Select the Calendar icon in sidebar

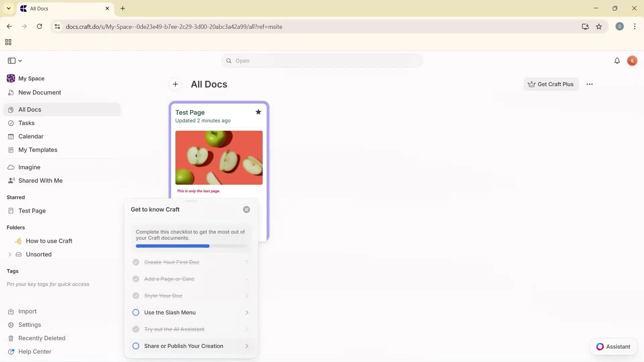[x=11, y=136]
